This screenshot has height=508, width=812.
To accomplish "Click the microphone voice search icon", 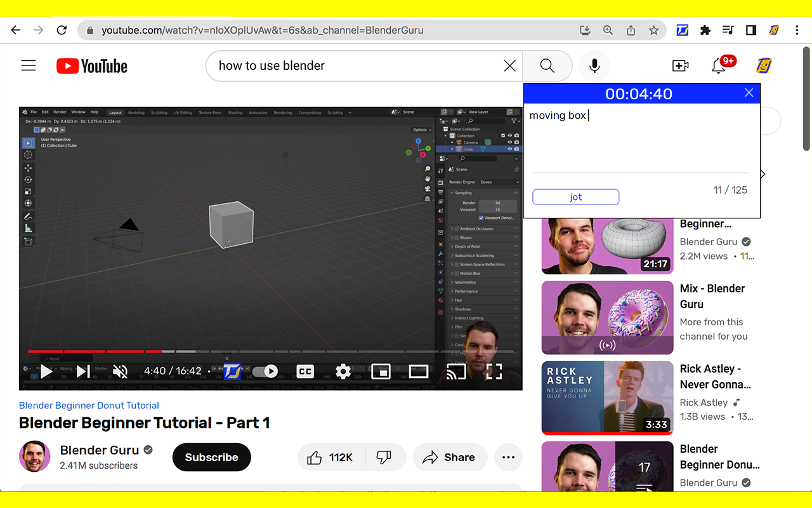I will pyautogui.click(x=594, y=66).
